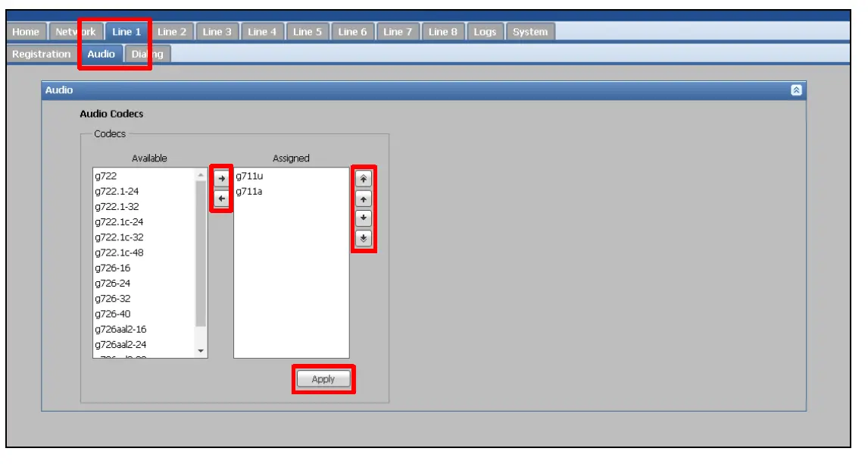Open the Network tab
The width and height of the screenshot is (868, 464).
(75, 32)
